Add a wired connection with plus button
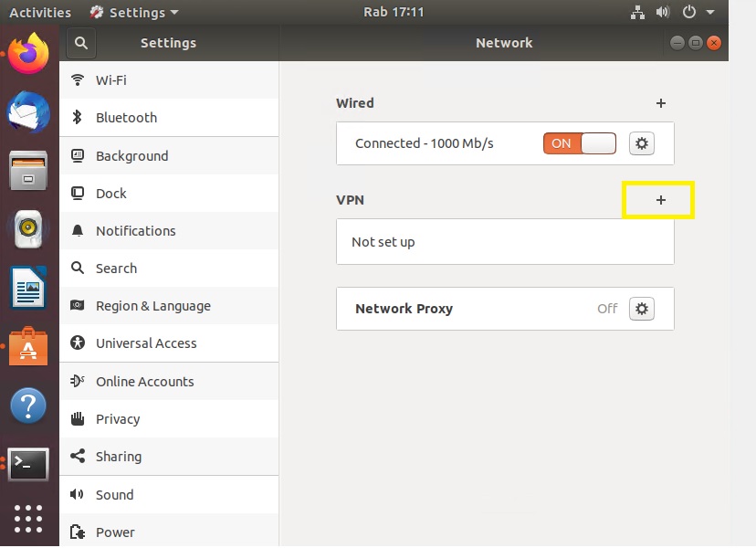756x548 pixels. coord(661,103)
